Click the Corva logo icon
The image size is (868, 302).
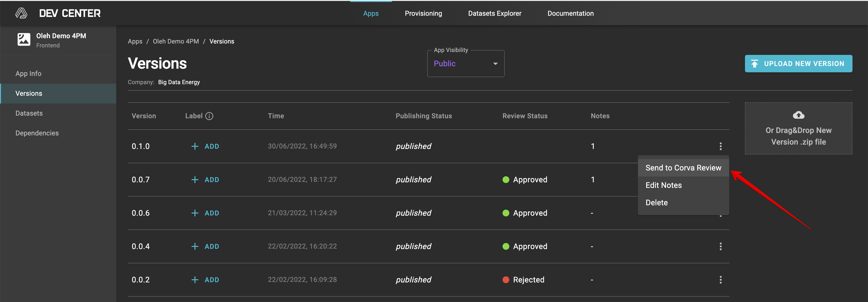pyautogui.click(x=21, y=13)
